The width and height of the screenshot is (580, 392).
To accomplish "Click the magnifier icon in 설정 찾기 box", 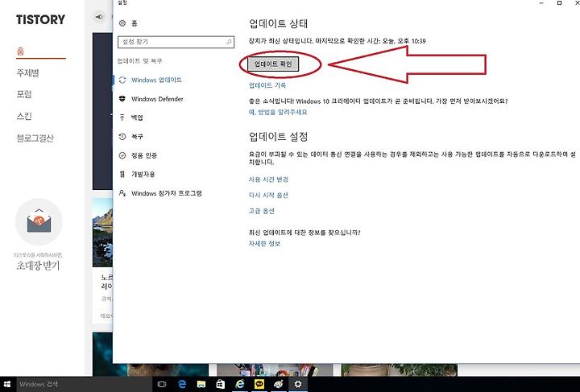I will point(229,42).
